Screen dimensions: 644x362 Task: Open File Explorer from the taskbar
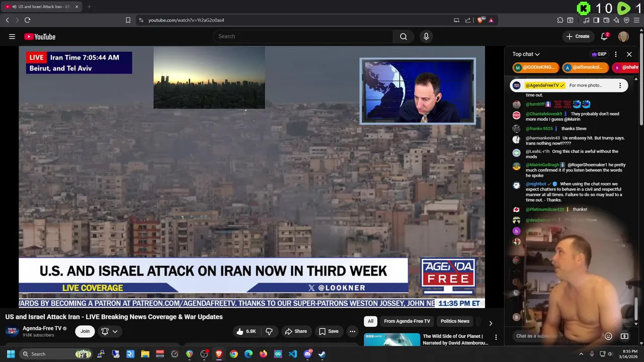click(145, 354)
